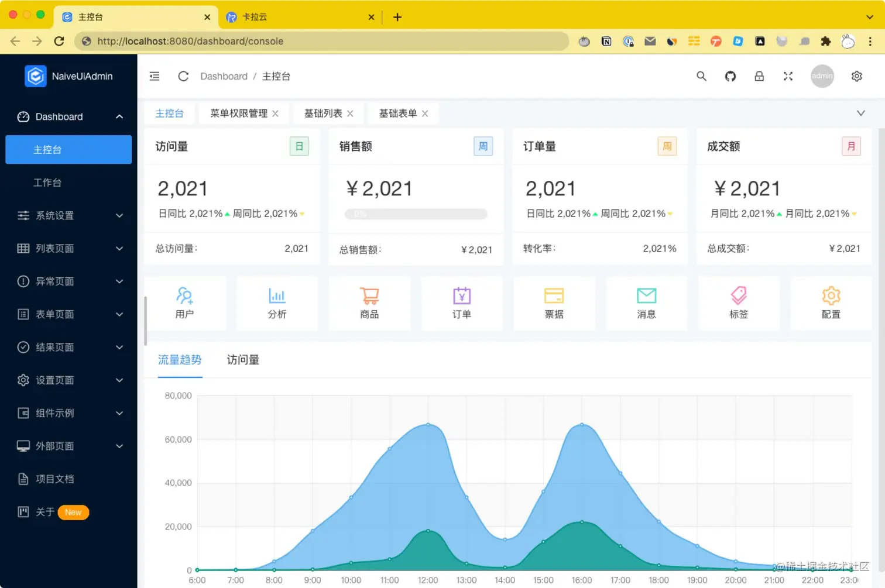This screenshot has width=885, height=588.
Task: Select the 流量趋势 chart tab
Action: coord(180,360)
